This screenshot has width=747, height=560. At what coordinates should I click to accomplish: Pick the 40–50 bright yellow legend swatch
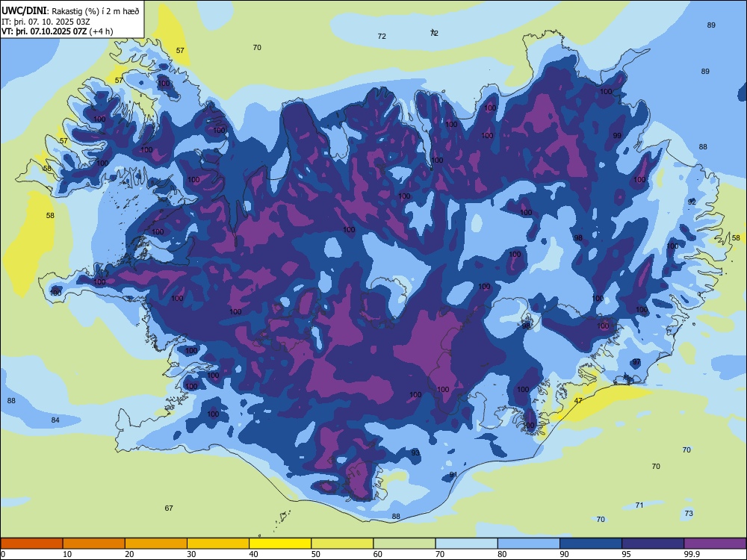tap(280, 544)
